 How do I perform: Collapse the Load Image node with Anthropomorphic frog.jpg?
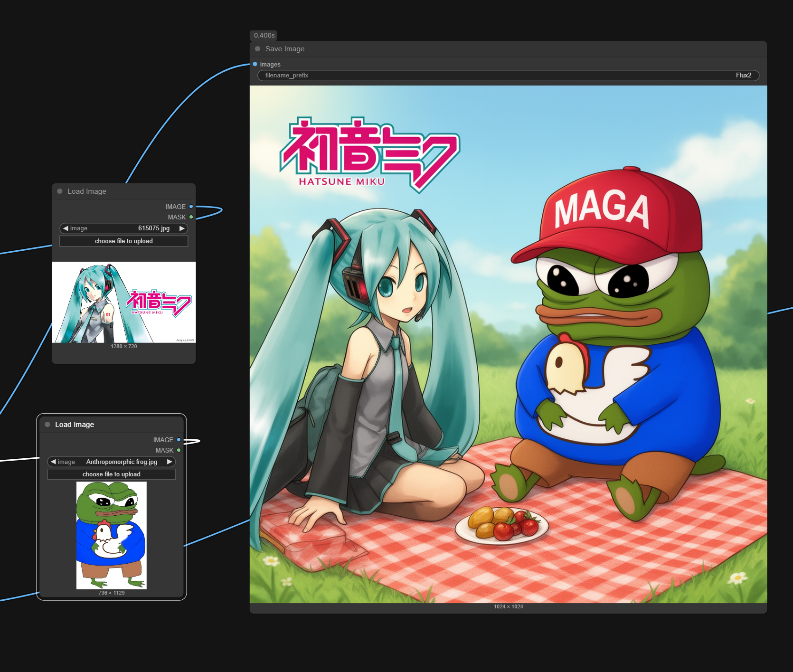point(47,425)
